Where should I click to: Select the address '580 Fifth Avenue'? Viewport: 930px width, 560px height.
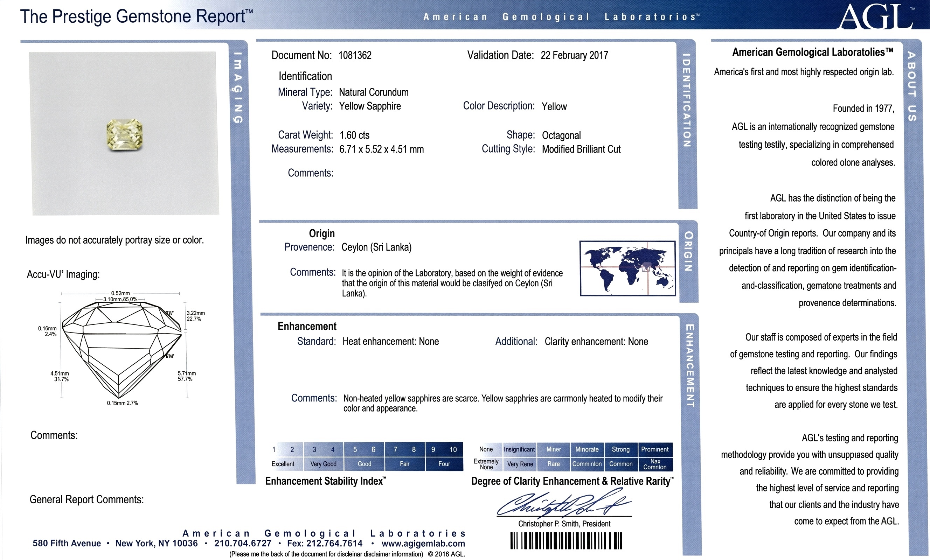tap(67, 544)
